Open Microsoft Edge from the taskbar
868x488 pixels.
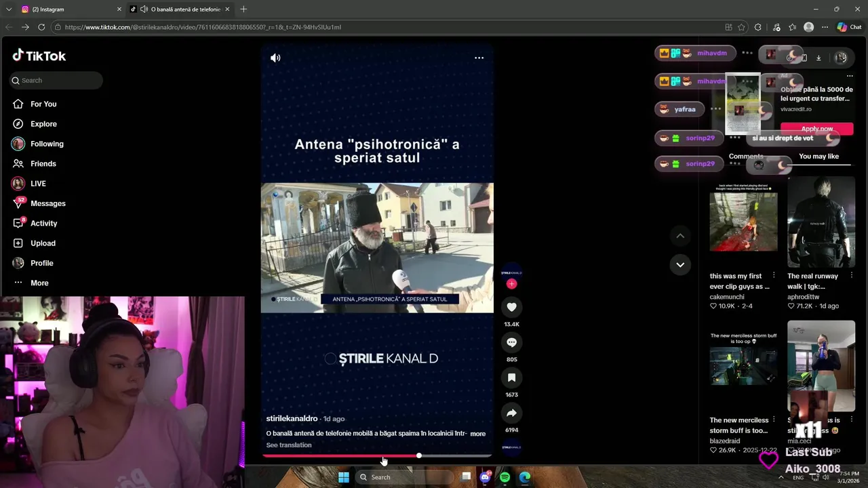[525, 477]
